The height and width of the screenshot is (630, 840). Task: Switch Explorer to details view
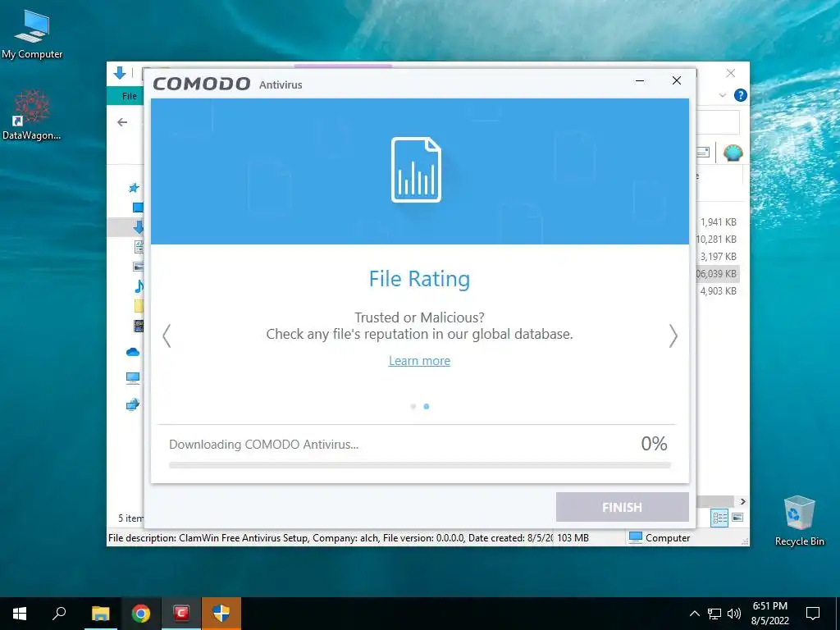pos(719,518)
